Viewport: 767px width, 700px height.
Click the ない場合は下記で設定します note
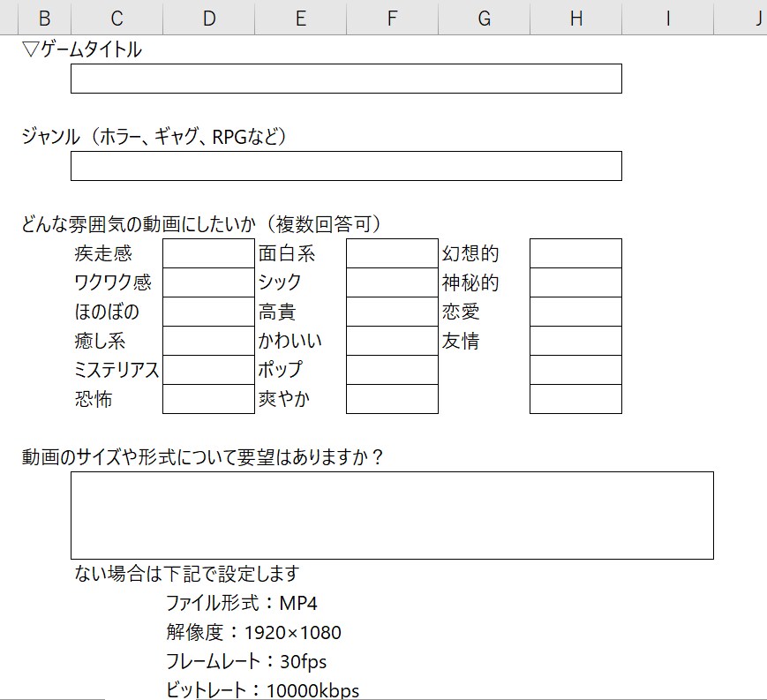point(187,573)
